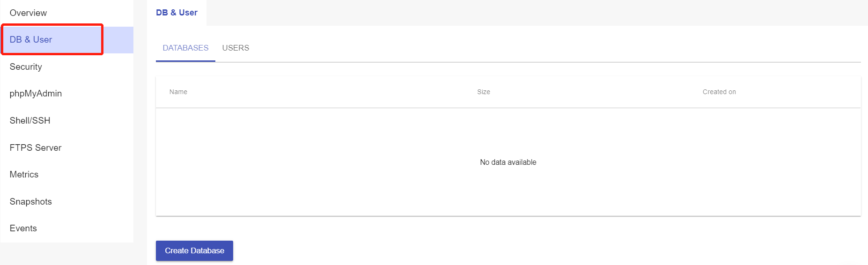Image resolution: width=868 pixels, height=265 pixels.
Task: Sort by the Name column header
Action: (178, 92)
